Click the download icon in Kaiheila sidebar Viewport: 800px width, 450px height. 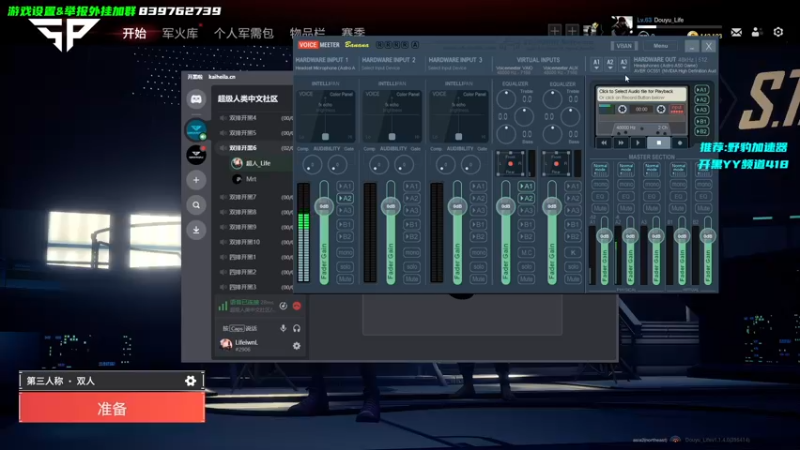(196, 230)
